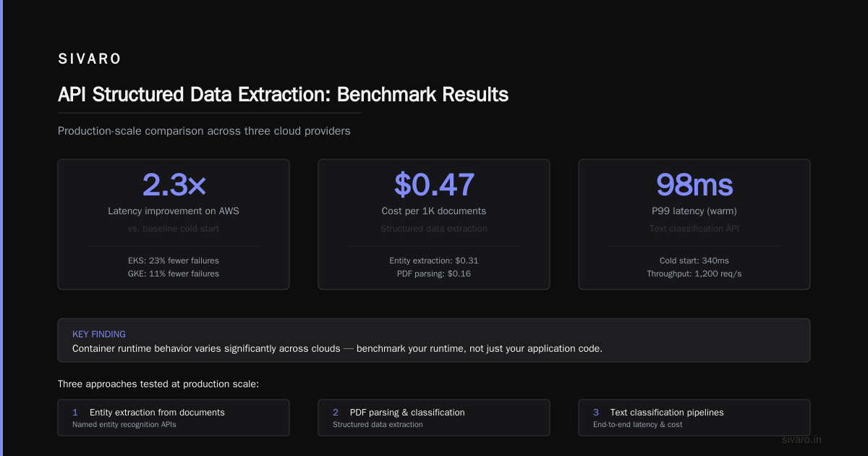Click the SIVARO logo text

(x=90, y=59)
